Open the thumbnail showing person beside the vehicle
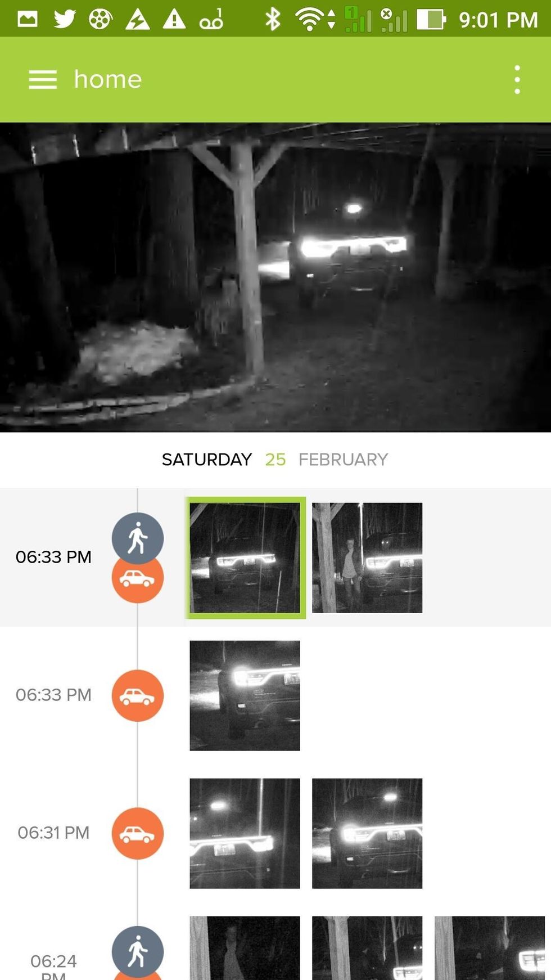 tap(367, 558)
